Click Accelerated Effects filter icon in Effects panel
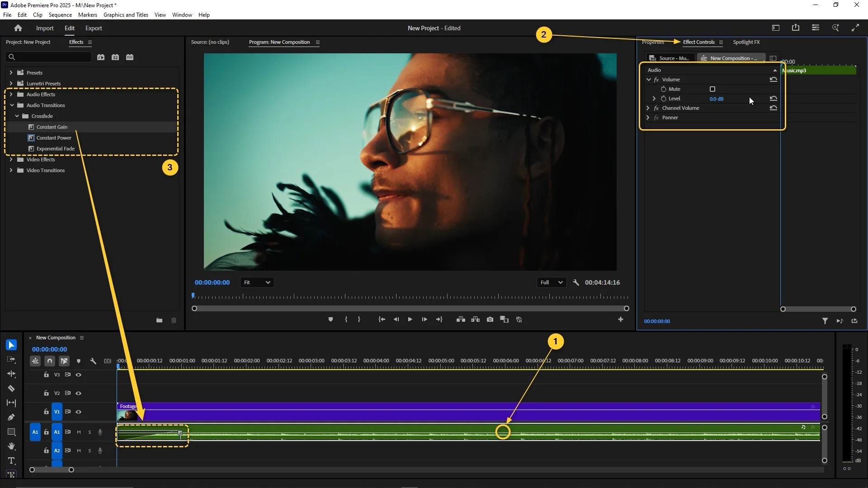The width and height of the screenshot is (868, 488). pos(101,57)
